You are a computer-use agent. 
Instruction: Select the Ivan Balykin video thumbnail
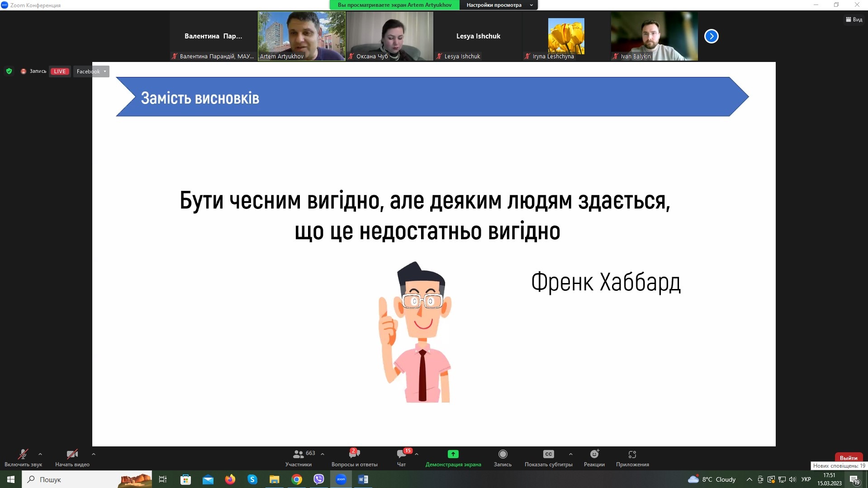pos(654,36)
